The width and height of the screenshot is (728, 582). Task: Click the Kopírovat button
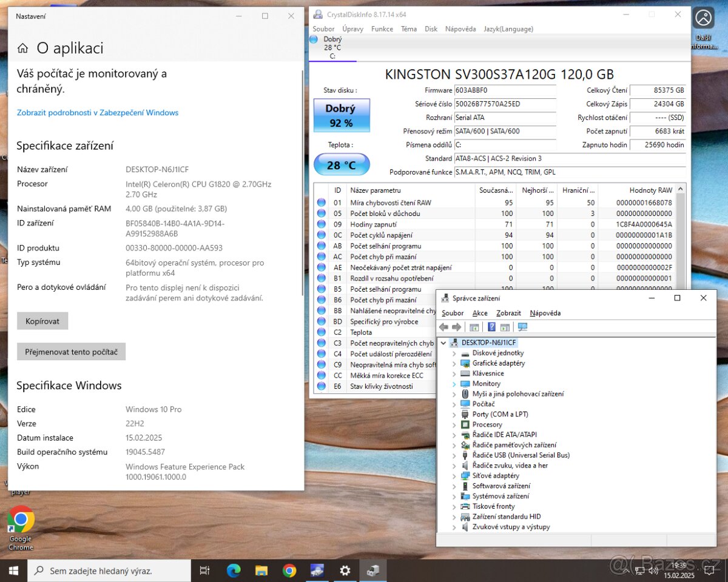(42, 321)
